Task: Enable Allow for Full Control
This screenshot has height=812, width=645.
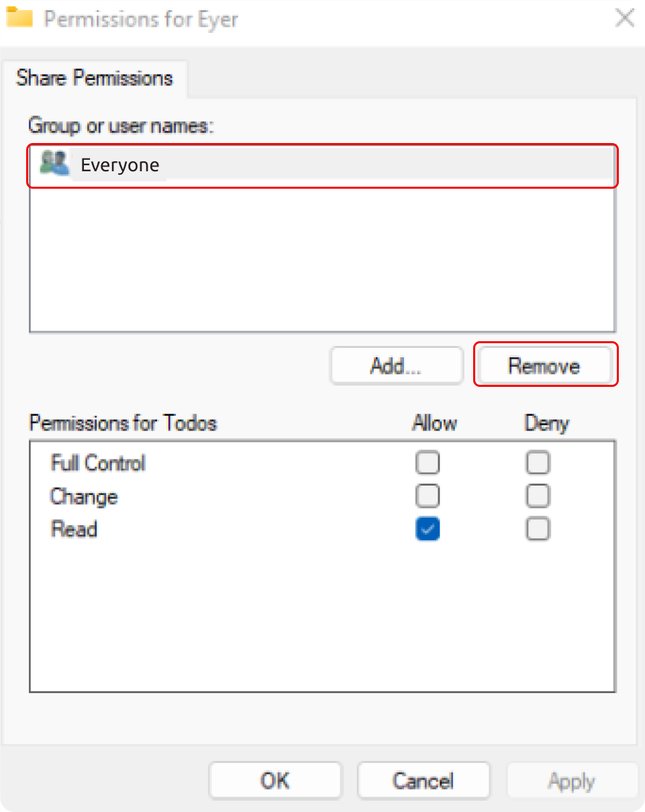Action: click(x=428, y=463)
